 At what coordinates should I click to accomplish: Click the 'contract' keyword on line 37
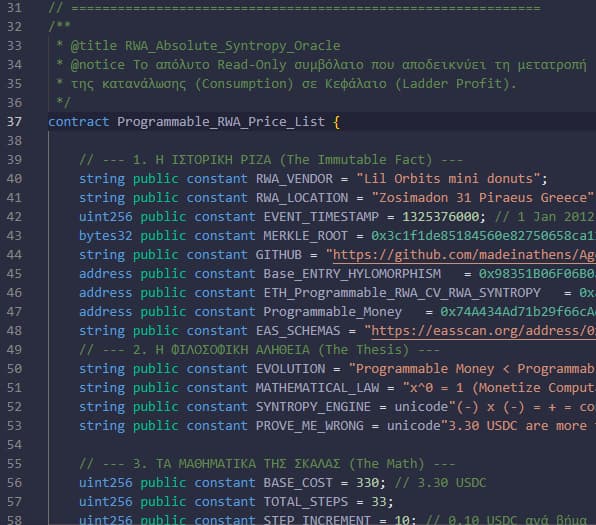pyautogui.click(x=79, y=122)
